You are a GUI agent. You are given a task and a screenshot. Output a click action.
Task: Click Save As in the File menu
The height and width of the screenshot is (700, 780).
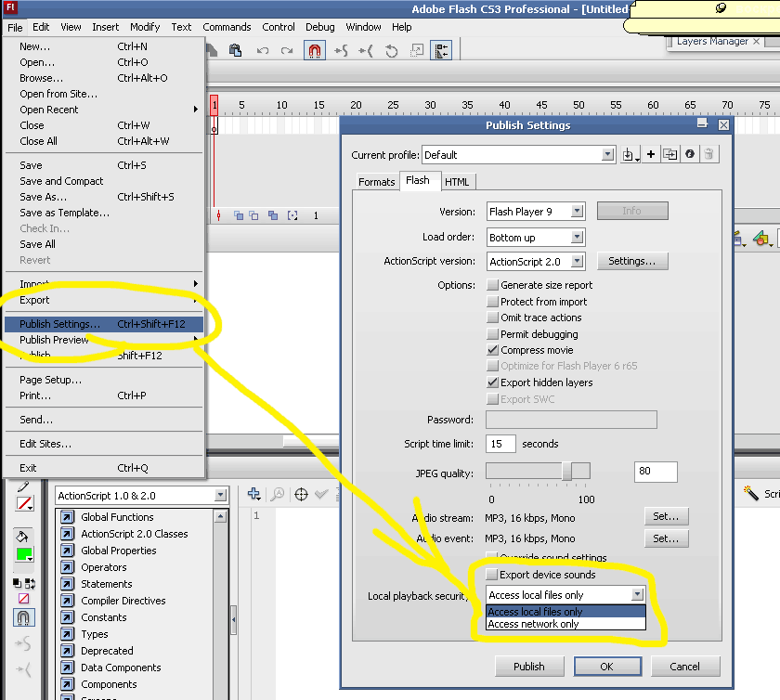point(104,197)
